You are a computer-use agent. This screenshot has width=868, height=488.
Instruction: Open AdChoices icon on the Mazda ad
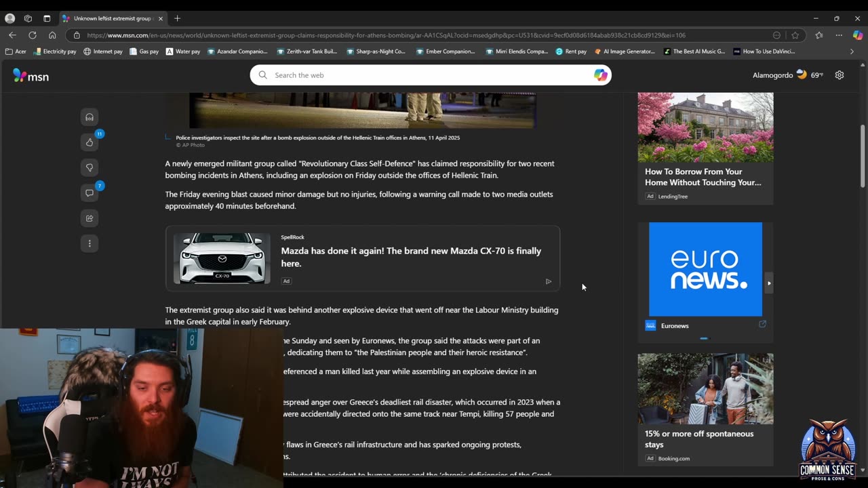click(549, 281)
